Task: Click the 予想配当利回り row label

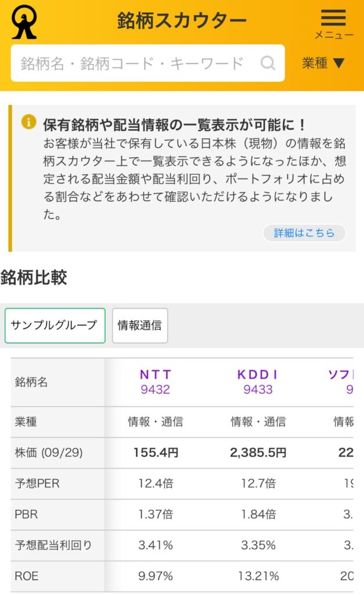Action: pos(53,545)
